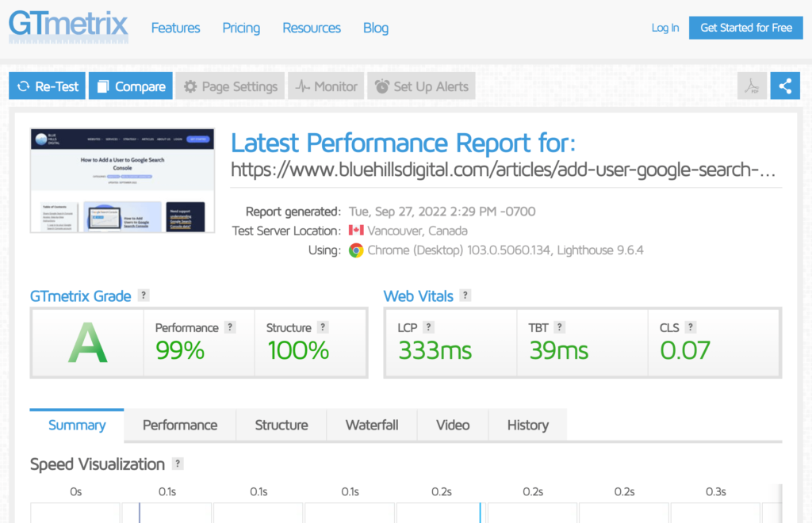The height and width of the screenshot is (523, 812).
Task: Click the 39ms TBT value
Action: tap(559, 351)
